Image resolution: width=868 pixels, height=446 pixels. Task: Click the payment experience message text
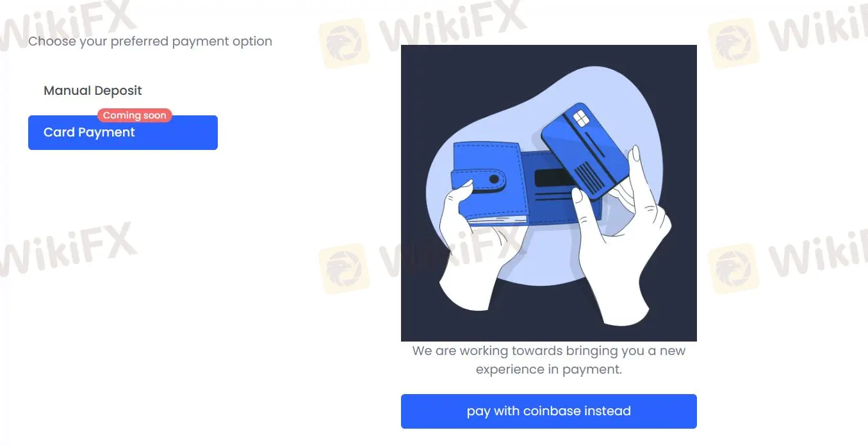(x=548, y=359)
